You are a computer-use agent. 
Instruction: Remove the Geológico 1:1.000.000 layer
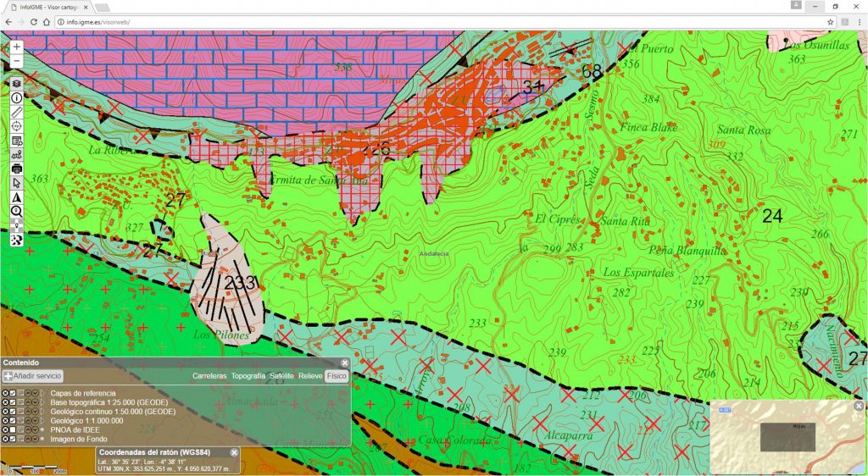6,421
